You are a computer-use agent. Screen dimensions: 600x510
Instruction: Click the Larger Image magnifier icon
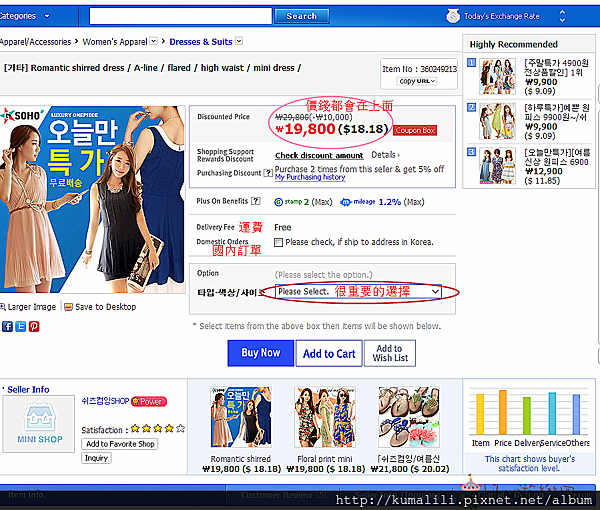tap(3, 307)
